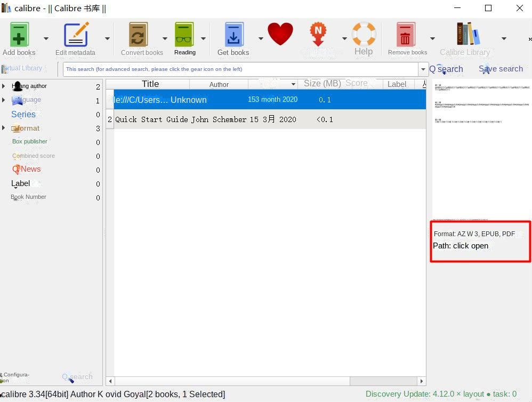Open the News category in sidebar
Image resolution: width=532 pixels, height=402 pixels.
point(30,169)
